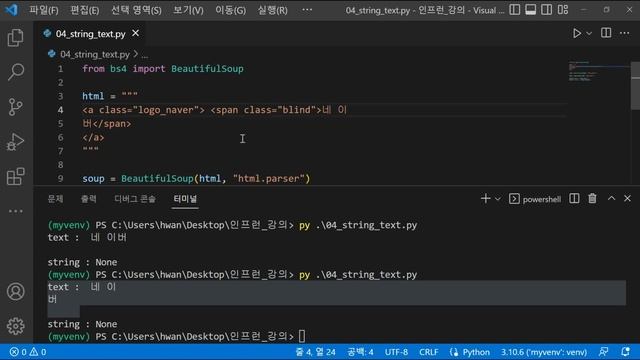The image size is (640, 360).
Task: Change file encoding UTF-8
Action: 396,352
